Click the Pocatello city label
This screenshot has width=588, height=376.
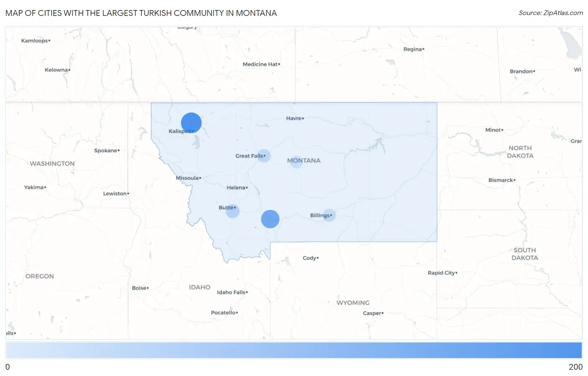224,313
